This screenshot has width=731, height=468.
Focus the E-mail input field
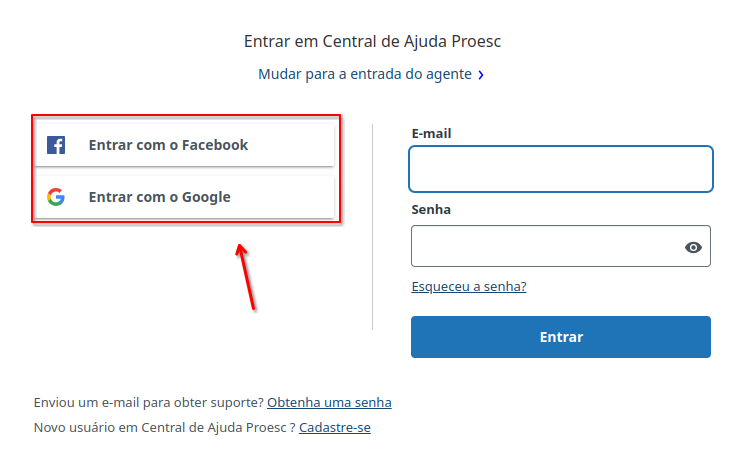tap(561, 169)
